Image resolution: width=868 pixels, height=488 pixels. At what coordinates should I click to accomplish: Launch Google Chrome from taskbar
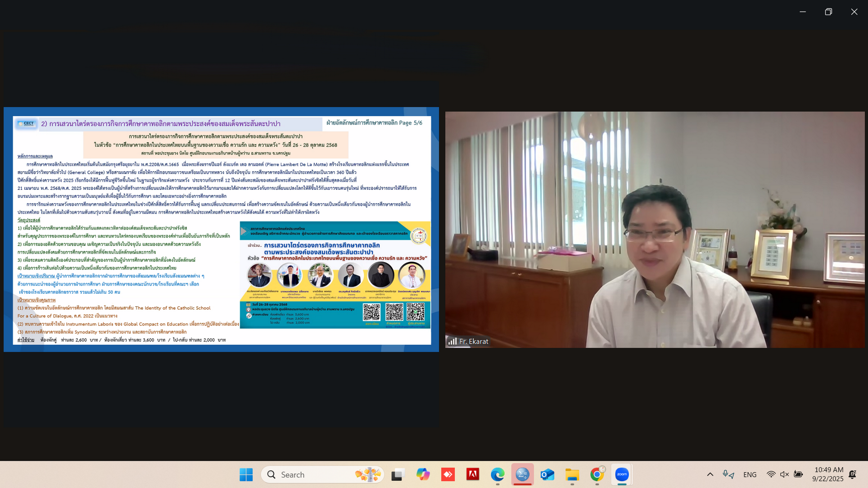tap(597, 474)
